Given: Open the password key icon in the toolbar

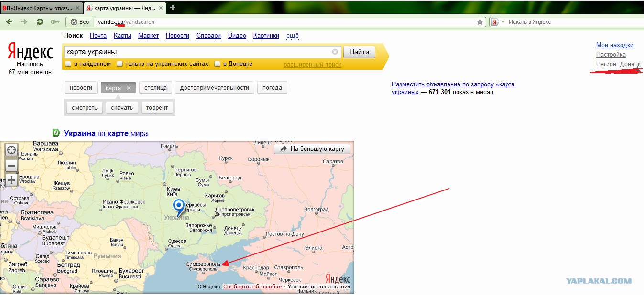Looking at the screenshot, I should pyautogui.click(x=55, y=22).
